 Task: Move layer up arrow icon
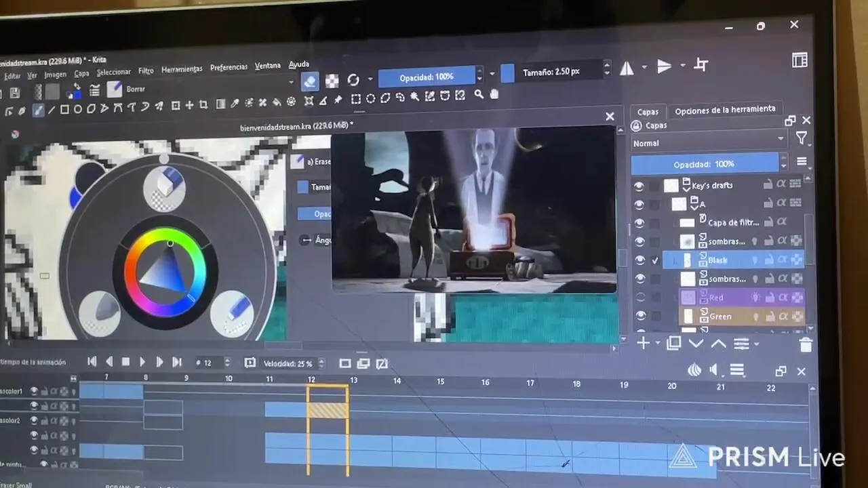(x=718, y=344)
